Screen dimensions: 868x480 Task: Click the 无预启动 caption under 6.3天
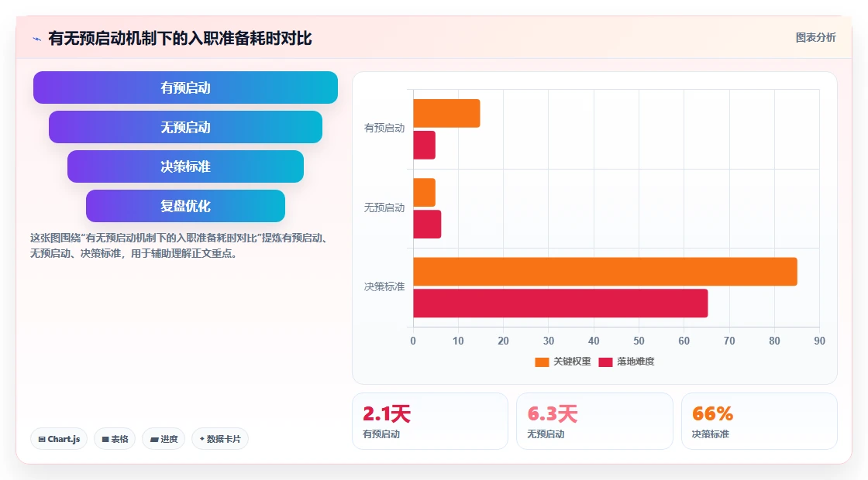[x=546, y=434]
